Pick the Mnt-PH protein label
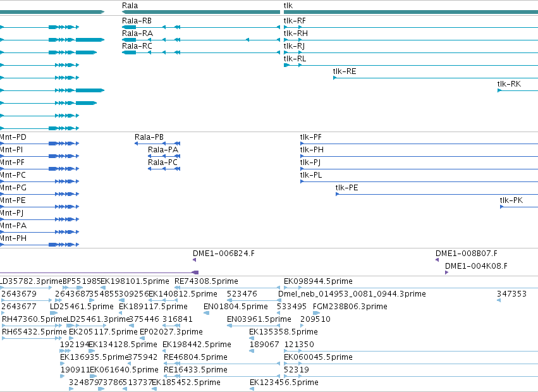 point(13,238)
